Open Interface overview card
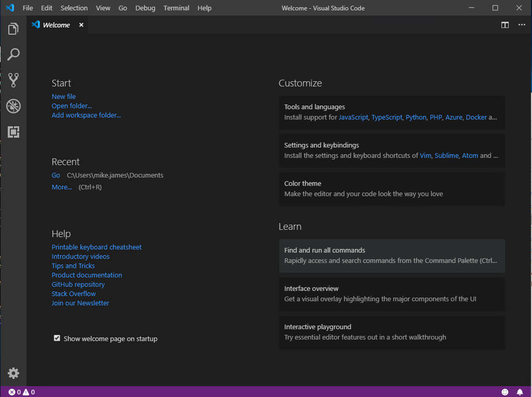This screenshot has height=397, width=532. [392, 294]
